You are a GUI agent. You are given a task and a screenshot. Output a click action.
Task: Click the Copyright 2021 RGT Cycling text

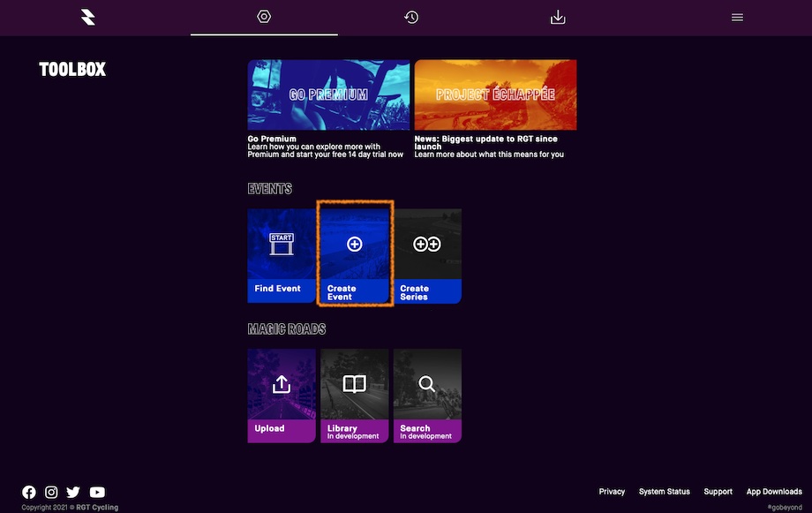70,508
